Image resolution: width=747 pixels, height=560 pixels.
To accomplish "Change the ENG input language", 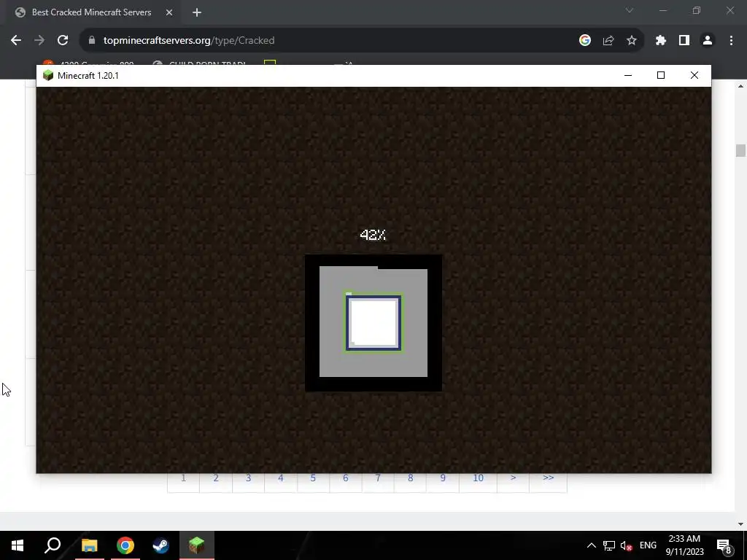I will 648,545.
